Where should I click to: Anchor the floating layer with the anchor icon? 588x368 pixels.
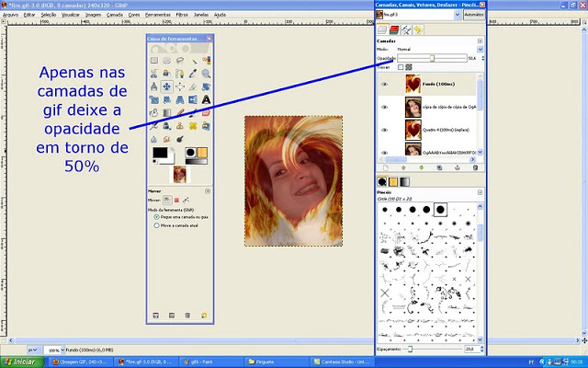click(x=457, y=167)
